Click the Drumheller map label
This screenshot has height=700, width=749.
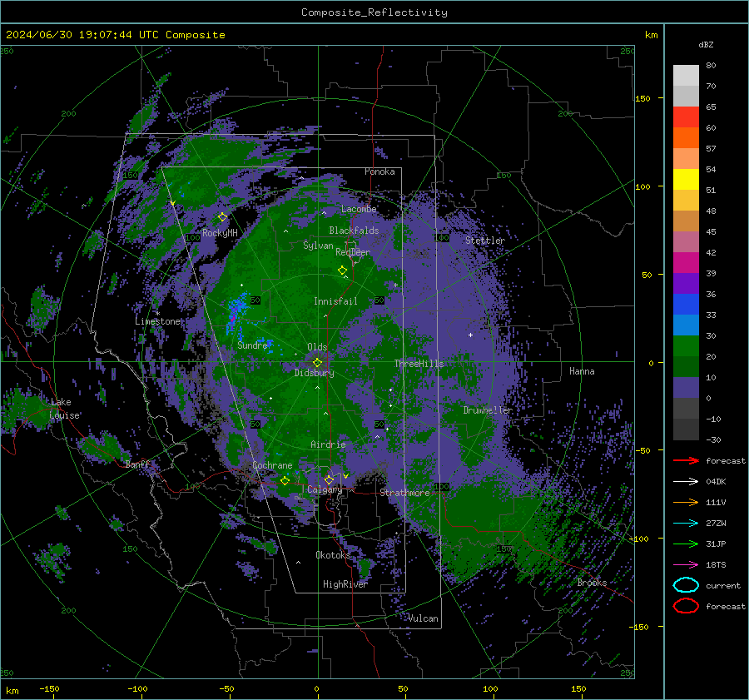tap(488, 410)
